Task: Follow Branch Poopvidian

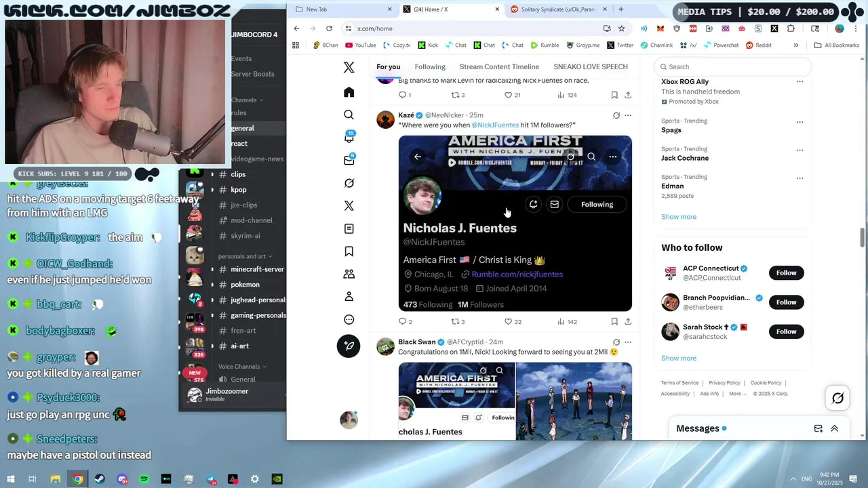Action: [x=786, y=302]
